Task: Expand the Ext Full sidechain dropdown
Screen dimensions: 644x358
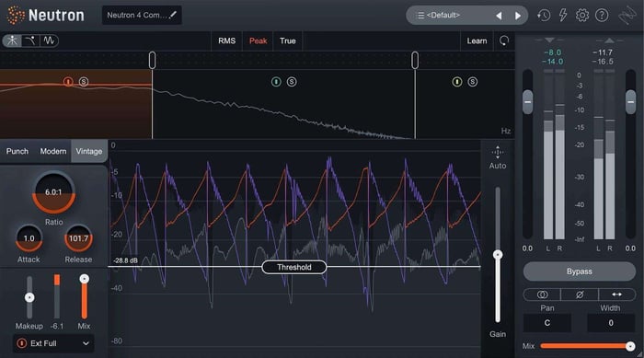Action: pyautogui.click(x=86, y=343)
